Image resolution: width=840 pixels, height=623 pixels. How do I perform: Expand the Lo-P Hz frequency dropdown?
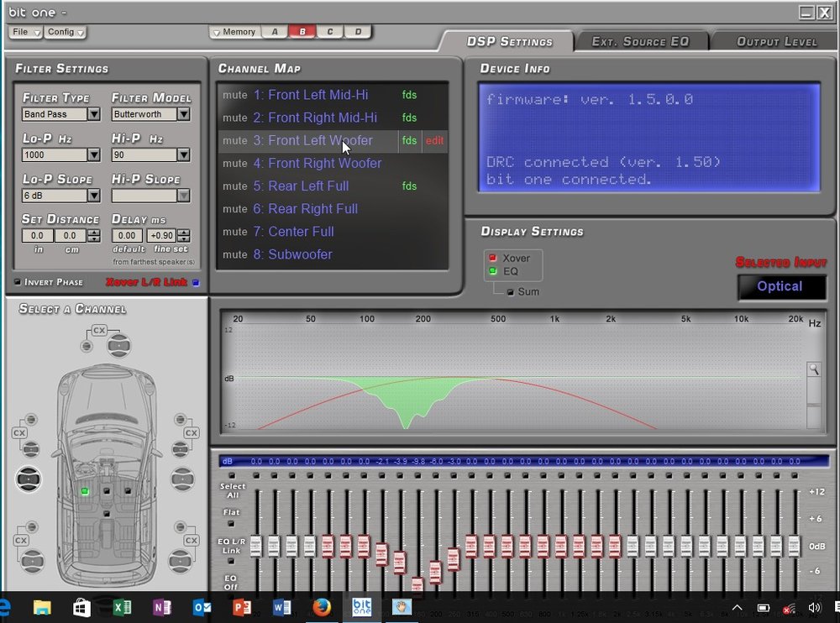click(x=94, y=154)
